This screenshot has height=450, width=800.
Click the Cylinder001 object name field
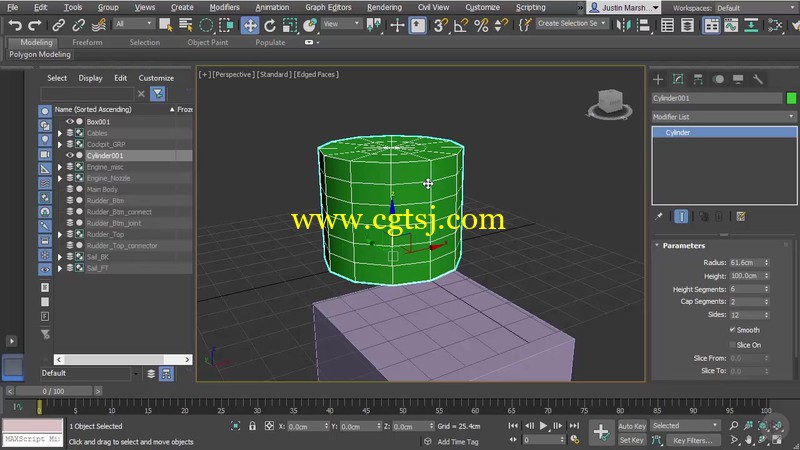point(717,98)
